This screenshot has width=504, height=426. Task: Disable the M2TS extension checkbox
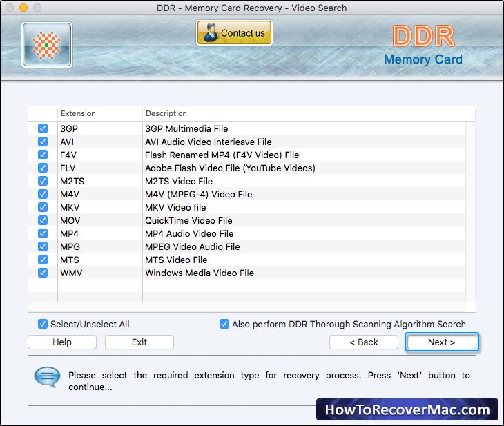(x=43, y=181)
